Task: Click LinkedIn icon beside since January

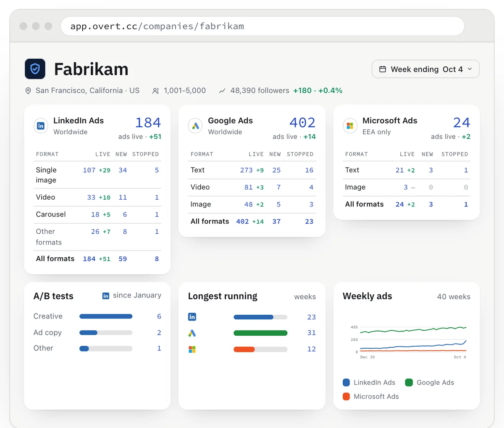Action: click(106, 296)
